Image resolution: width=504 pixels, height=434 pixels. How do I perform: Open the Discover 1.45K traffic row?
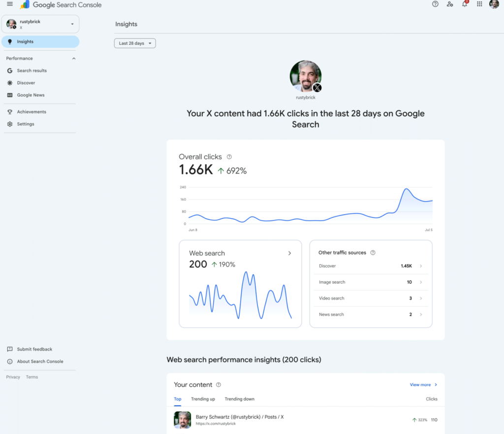(371, 266)
